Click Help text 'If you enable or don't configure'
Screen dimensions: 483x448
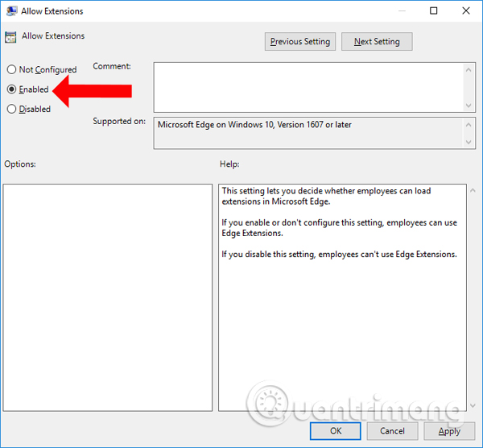coord(339,228)
